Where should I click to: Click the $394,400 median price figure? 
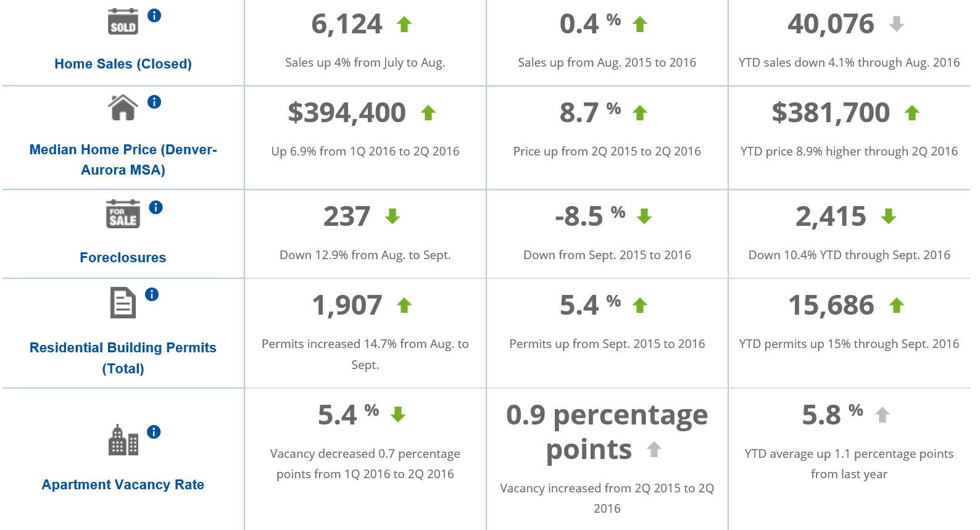(x=347, y=113)
